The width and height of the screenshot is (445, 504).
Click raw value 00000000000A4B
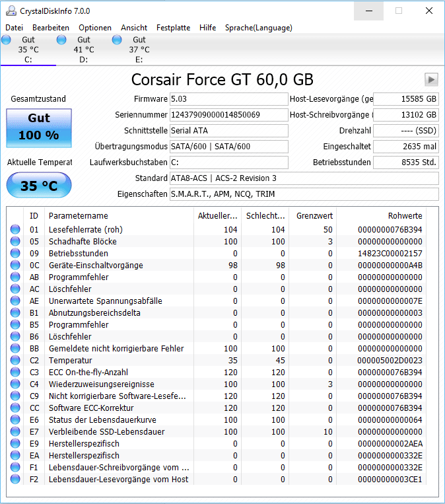coord(390,265)
